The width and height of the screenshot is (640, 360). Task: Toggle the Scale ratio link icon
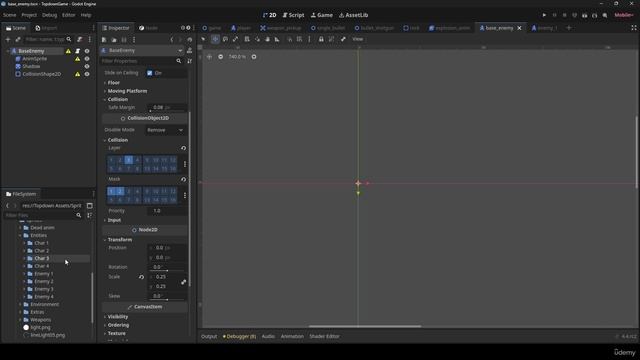click(184, 282)
